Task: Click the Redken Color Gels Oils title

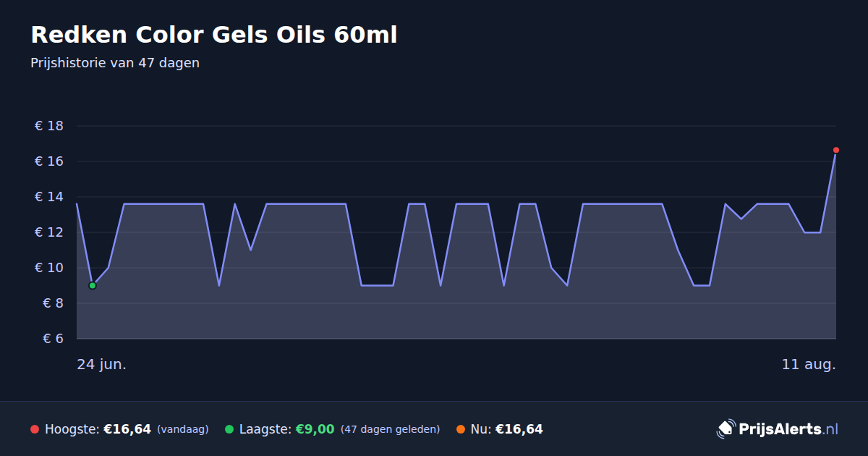Action: (x=214, y=35)
